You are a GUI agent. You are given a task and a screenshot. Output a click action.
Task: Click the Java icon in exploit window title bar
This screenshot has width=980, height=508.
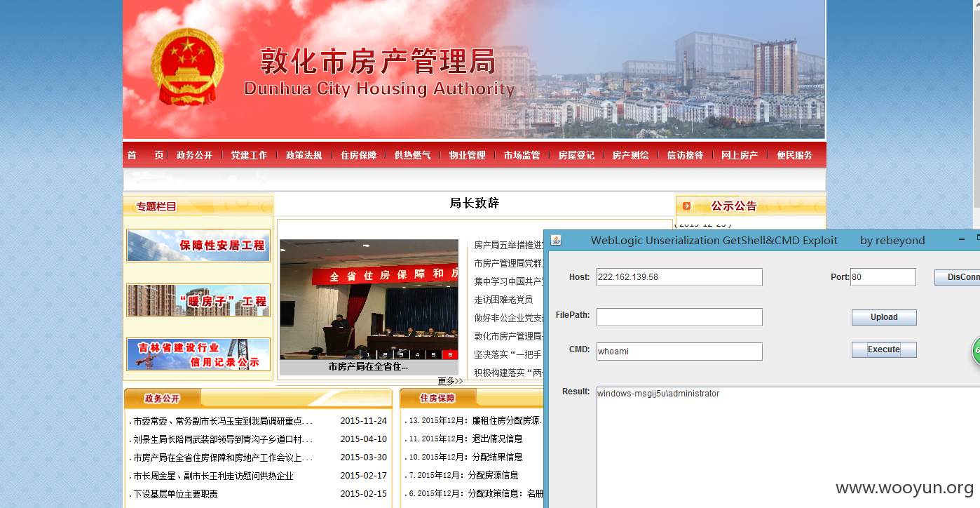pyautogui.click(x=556, y=240)
